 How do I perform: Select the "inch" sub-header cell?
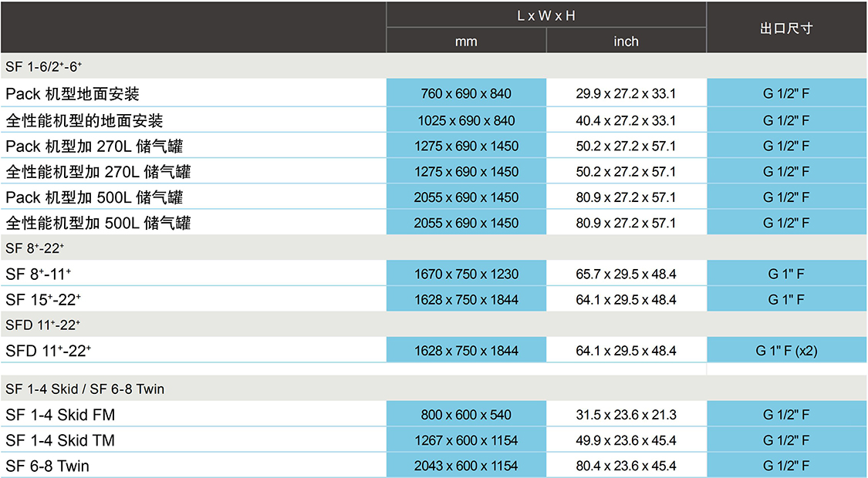[x=626, y=42]
